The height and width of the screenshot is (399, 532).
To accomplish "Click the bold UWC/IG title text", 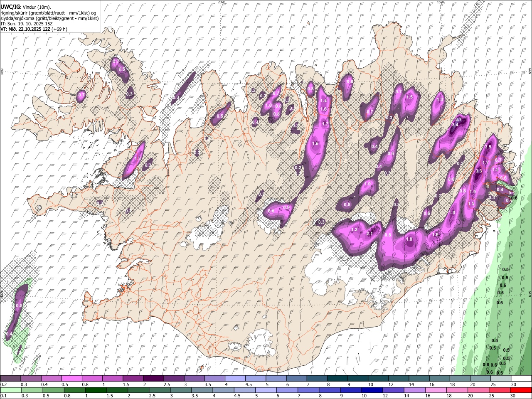I will click(10, 7).
